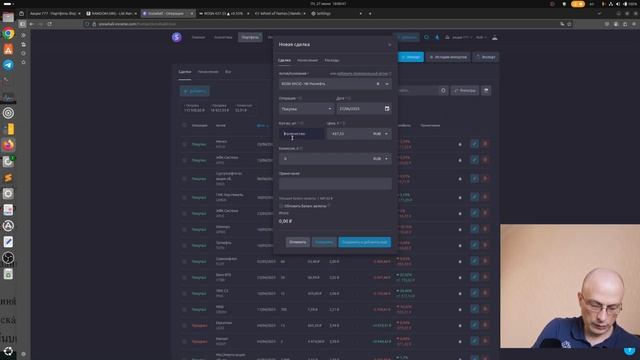
Task: Open the date picker calendar icon
Action: coord(387,109)
